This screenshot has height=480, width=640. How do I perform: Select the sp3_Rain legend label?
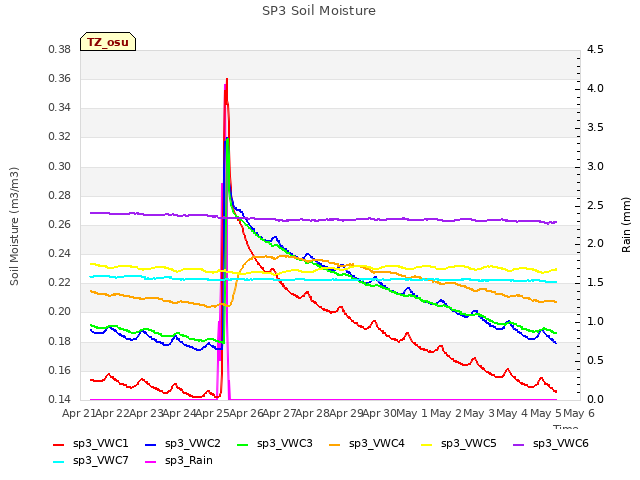coord(189,461)
